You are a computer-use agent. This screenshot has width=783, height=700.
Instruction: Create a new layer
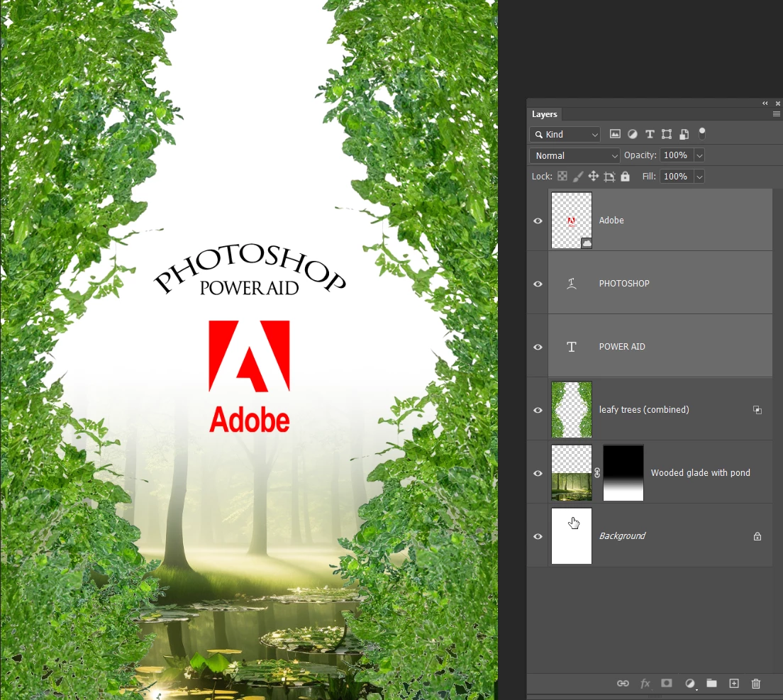[x=734, y=684]
